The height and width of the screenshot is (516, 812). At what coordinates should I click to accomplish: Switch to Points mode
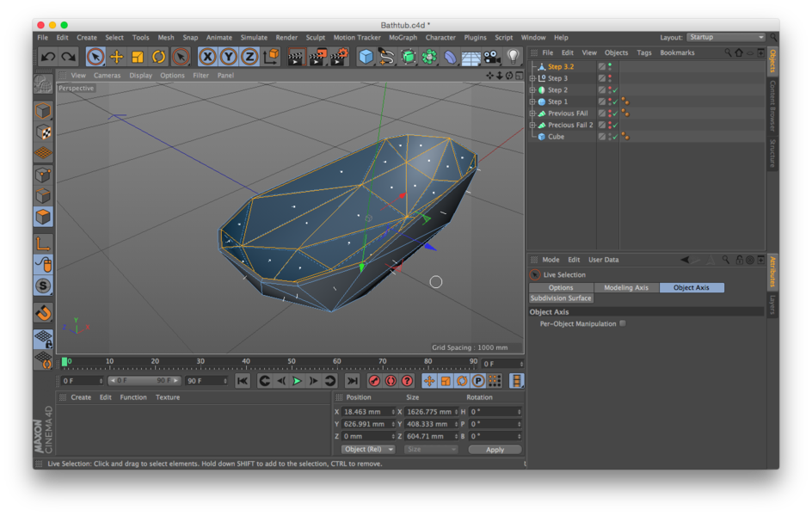(44, 175)
